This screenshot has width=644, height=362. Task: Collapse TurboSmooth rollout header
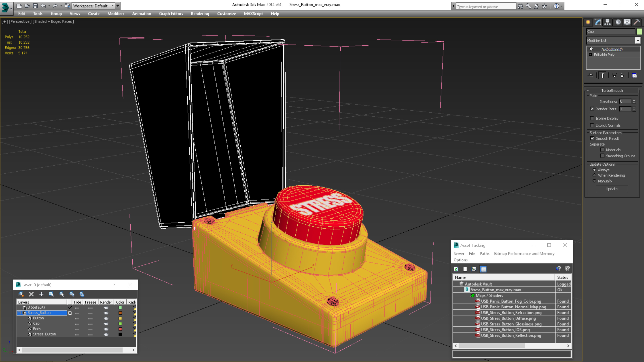612,90
